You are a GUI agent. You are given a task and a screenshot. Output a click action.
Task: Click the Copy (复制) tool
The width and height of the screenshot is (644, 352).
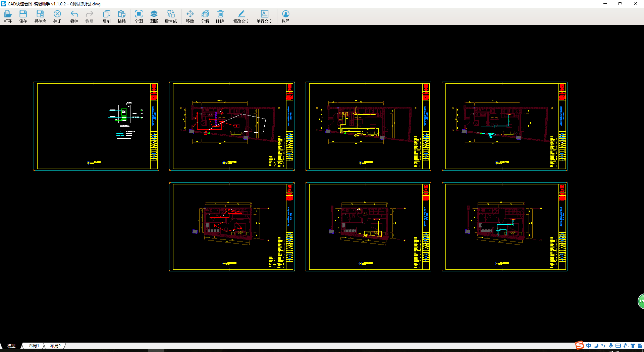[106, 16]
